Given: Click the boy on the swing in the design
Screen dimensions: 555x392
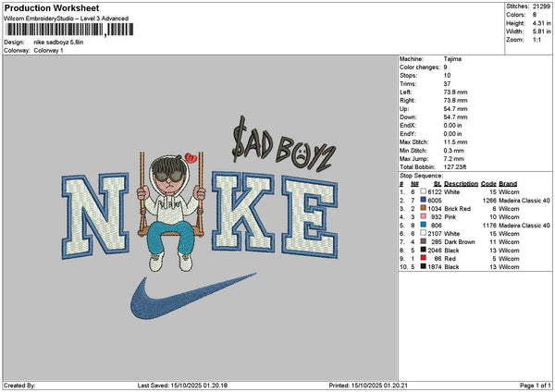Looking at the screenshot, I should coord(172,213).
